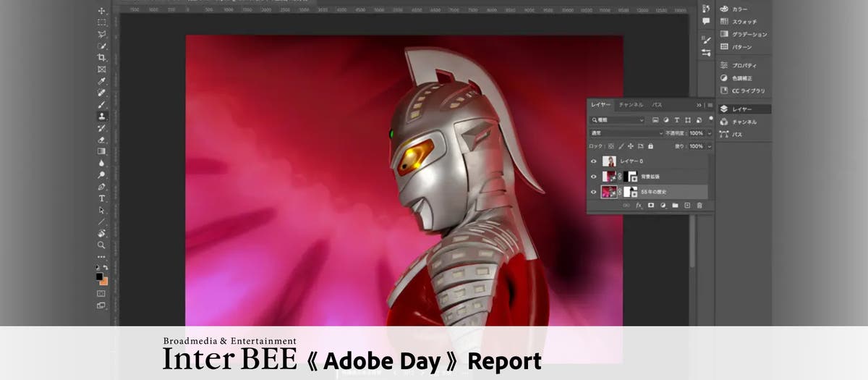Click the Paths (パス) dock button

731,135
